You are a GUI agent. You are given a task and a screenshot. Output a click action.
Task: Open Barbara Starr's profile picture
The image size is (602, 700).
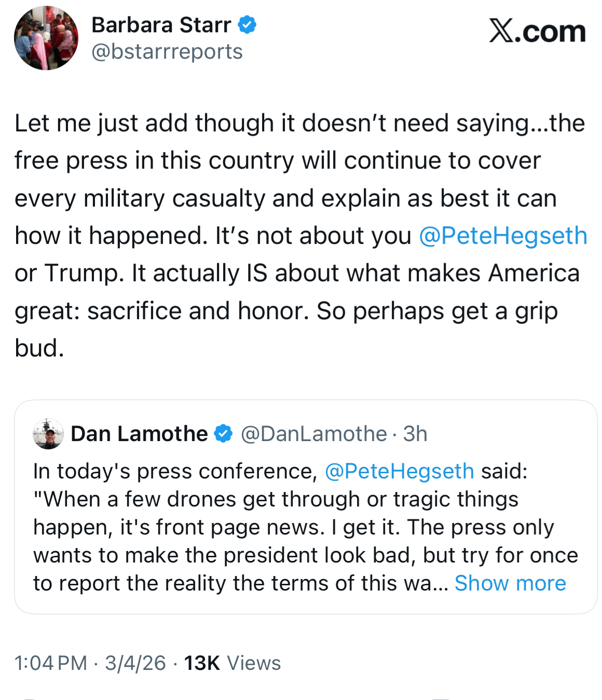click(46, 38)
